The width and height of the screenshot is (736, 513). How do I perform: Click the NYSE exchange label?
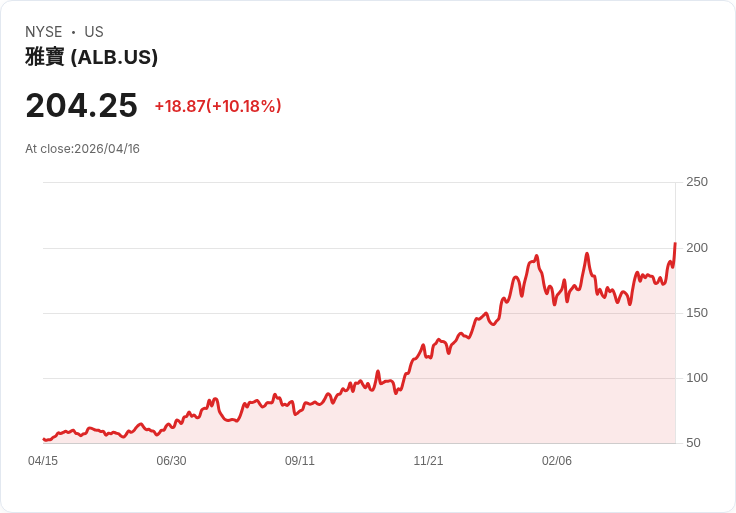coord(44,32)
